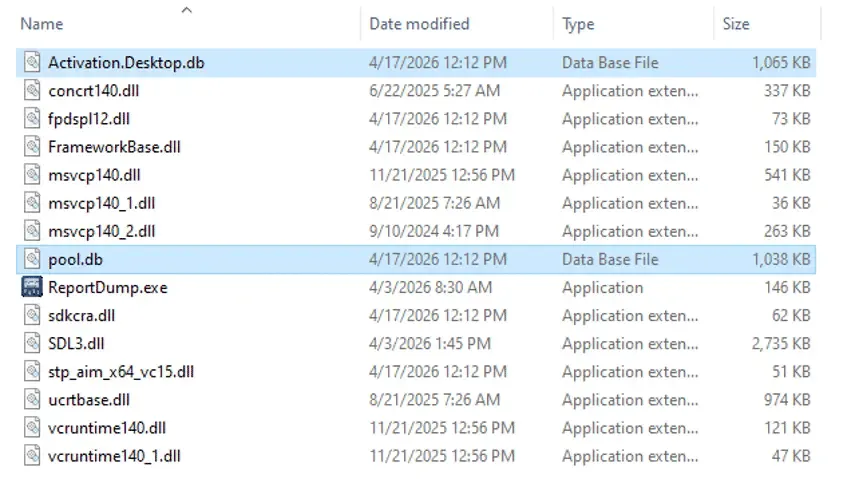
Task: Click the 4/3/2026 8:30 AM date cell
Action: click(x=430, y=288)
